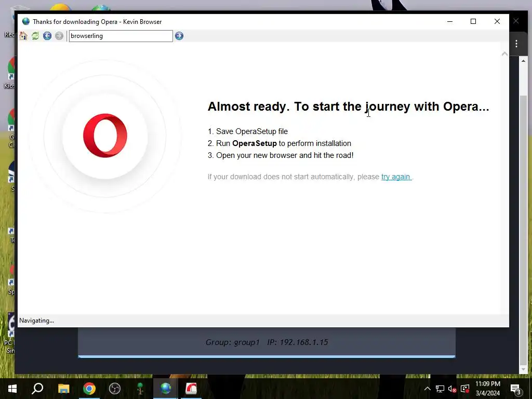Click the bold 'OperaSetup' word in step 2

click(255, 143)
